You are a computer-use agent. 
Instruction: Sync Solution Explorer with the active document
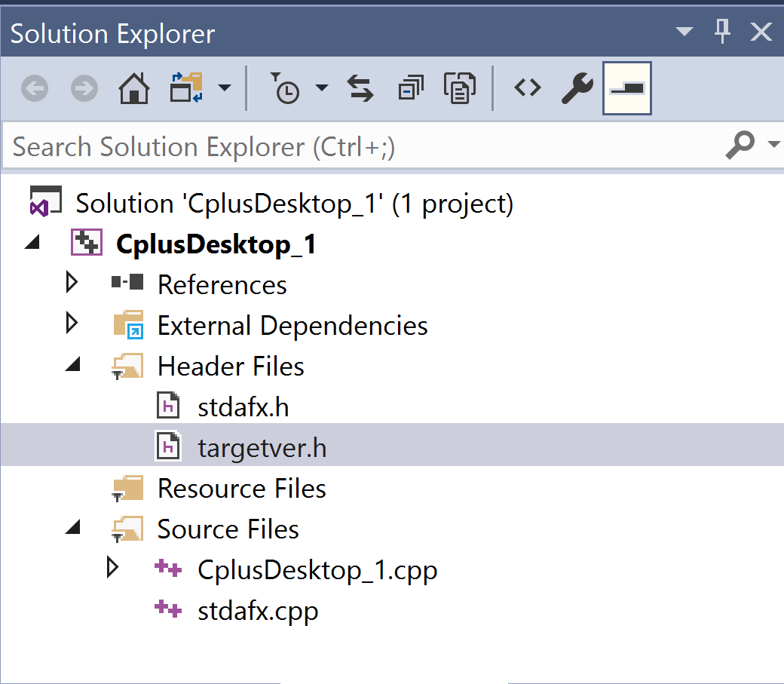click(x=360, y=88)
